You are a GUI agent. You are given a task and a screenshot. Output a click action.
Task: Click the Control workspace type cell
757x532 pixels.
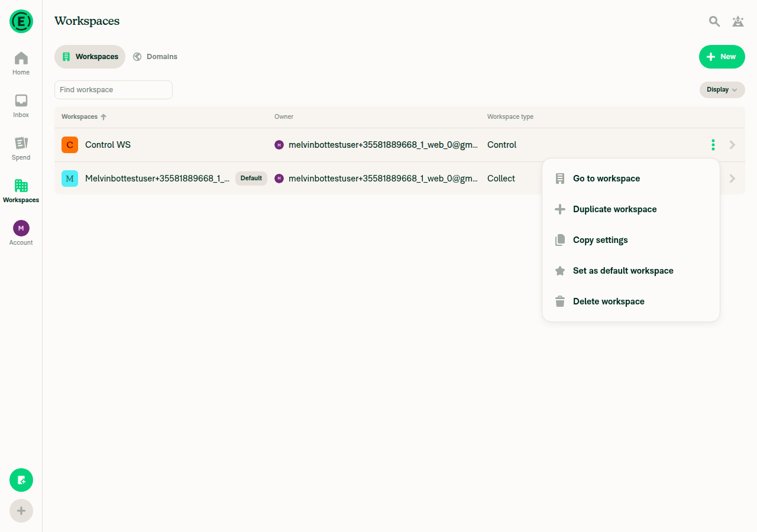(x=502, y=145)
